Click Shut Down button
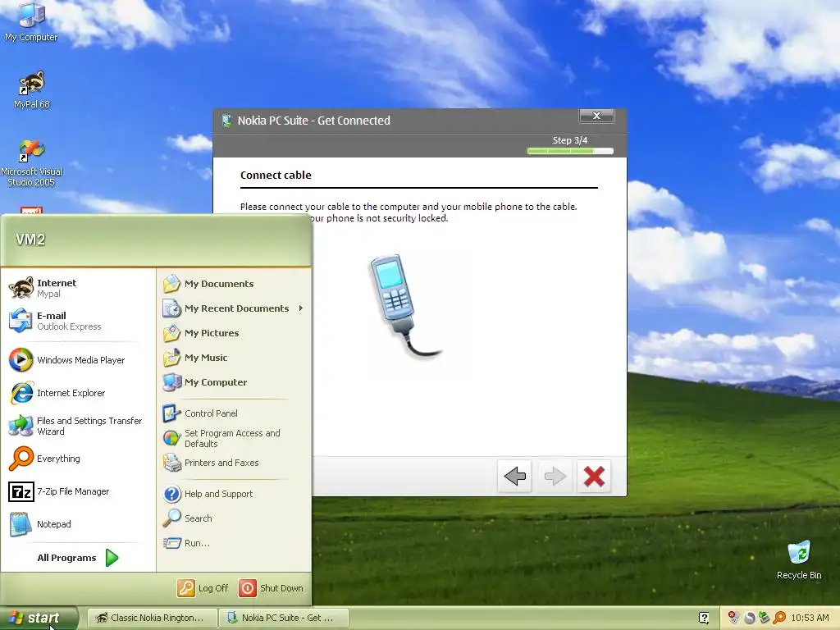 click(271, 588)
